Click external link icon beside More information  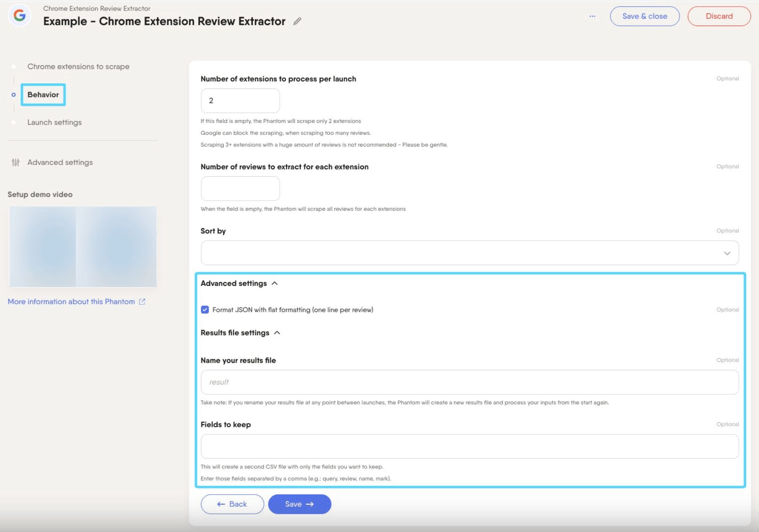click(x=142, y=302)
